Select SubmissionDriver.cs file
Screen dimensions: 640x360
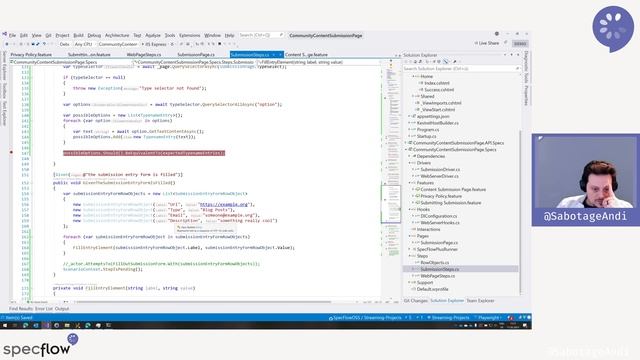440,169
